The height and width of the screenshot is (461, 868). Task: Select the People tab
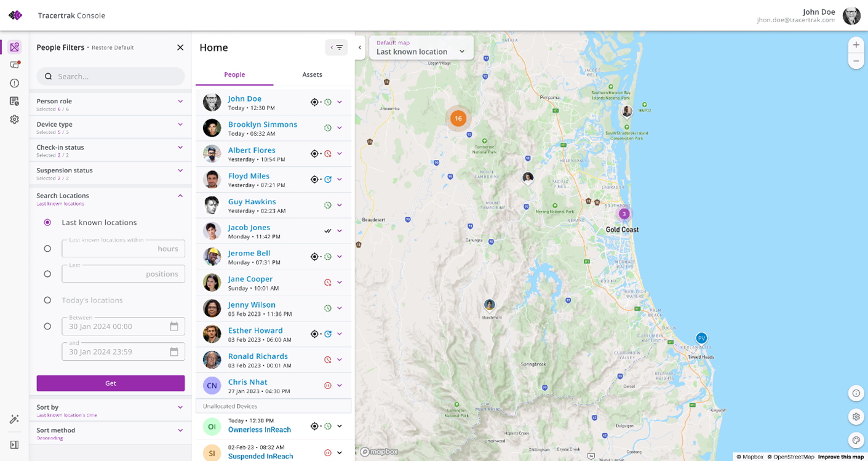tap(234, 74)
